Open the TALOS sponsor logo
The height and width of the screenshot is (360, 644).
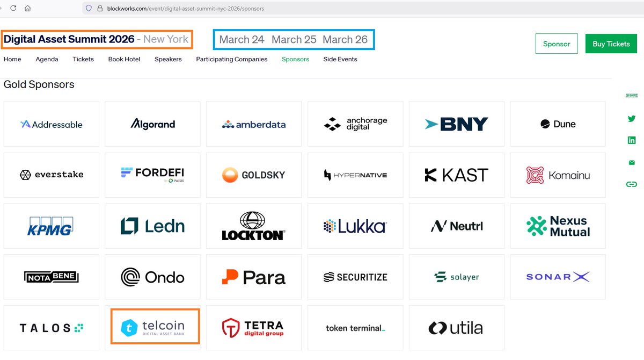pyautogui.click(x=52, y=328)
